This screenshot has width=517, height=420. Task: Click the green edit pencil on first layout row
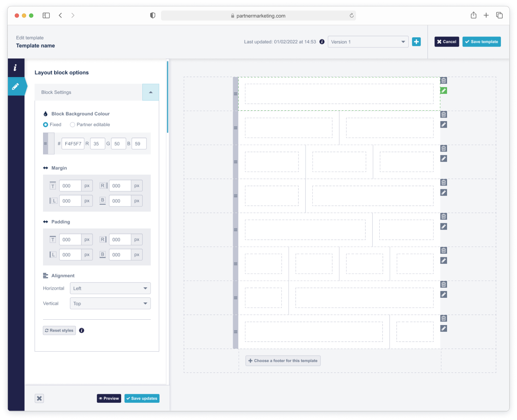(x=444, y=91)
